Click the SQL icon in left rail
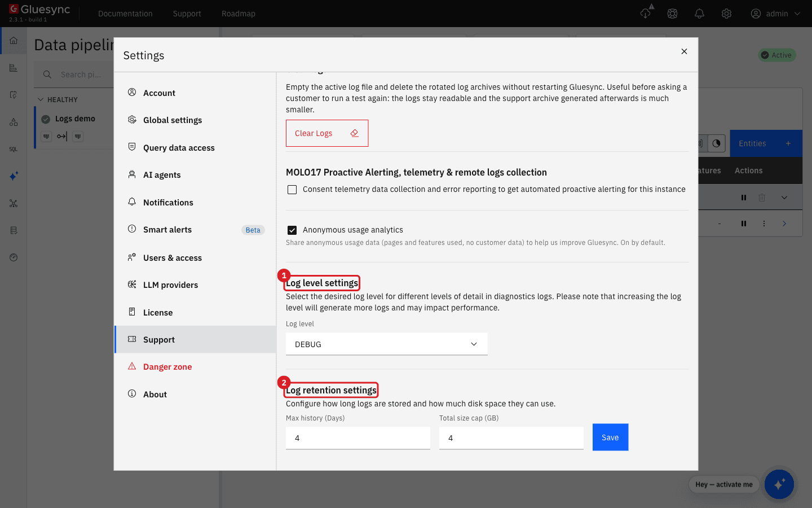 point(14,149)
